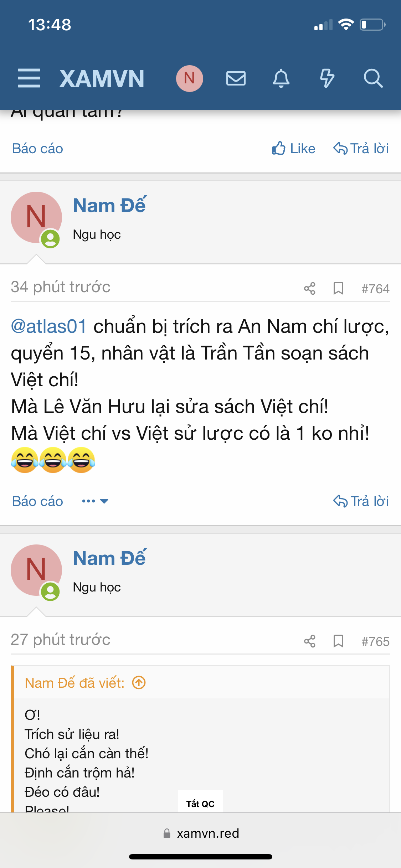The image size is (401, 868).
Task: Reply to post #764 with Trả lời
Action: (x=361, y=501)
